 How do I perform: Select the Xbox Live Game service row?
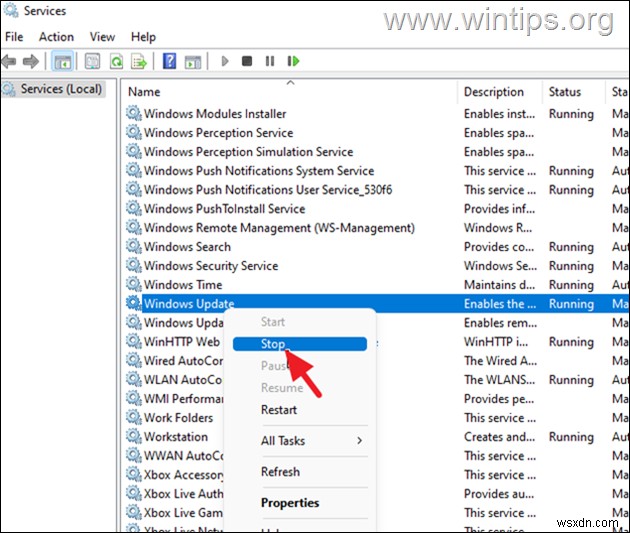tap(183, 513)
